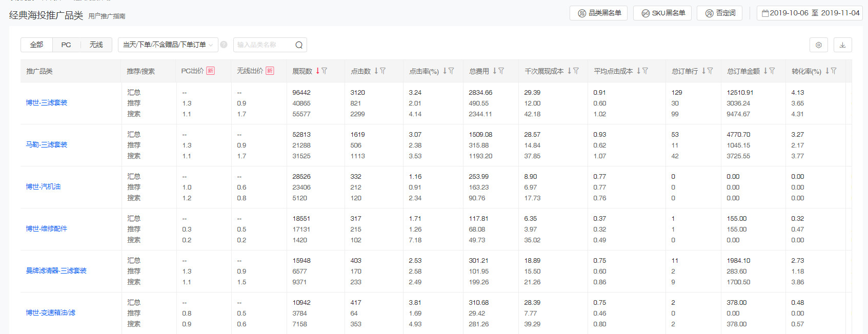Image resolution: width=868 pixels, height=334 pixels.
Task: Sort the 总费用 column
Action: [x=495, y=71]
